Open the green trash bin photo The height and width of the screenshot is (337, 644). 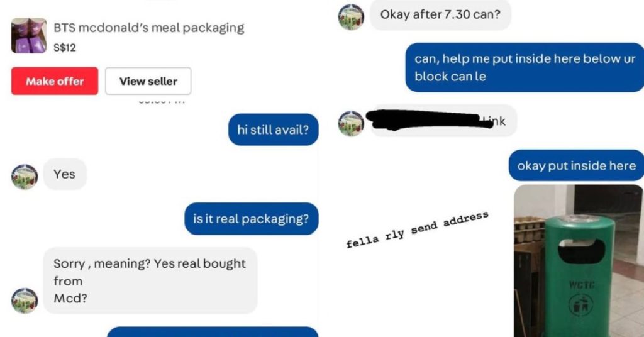[x=579, y=261]
